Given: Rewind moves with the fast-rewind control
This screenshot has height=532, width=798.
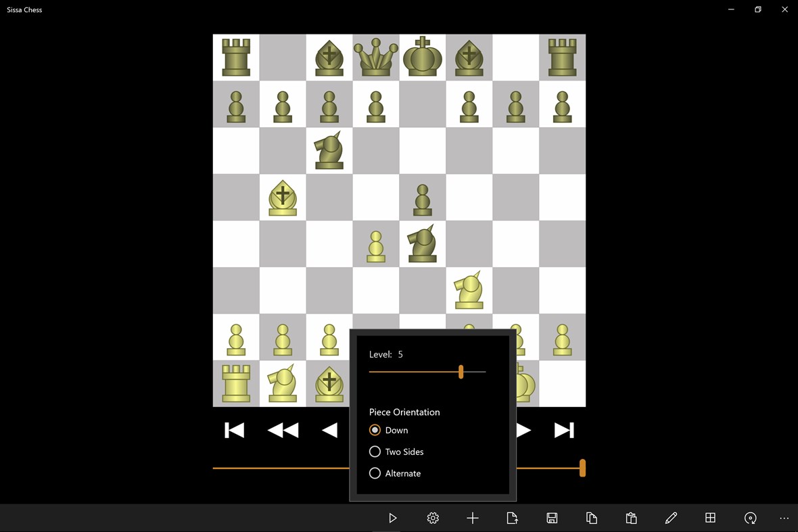Looking at the screenshot, I should 283,430.
